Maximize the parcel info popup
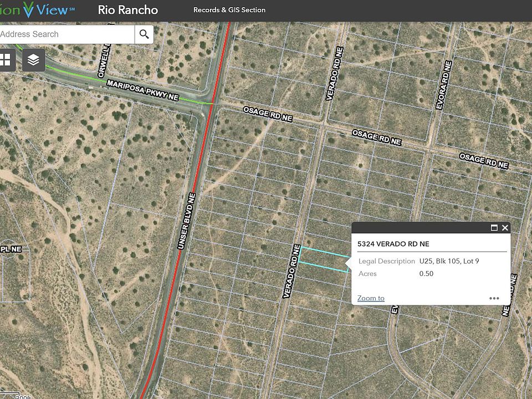Screen dimensions: 532x399 pos(494,228)
